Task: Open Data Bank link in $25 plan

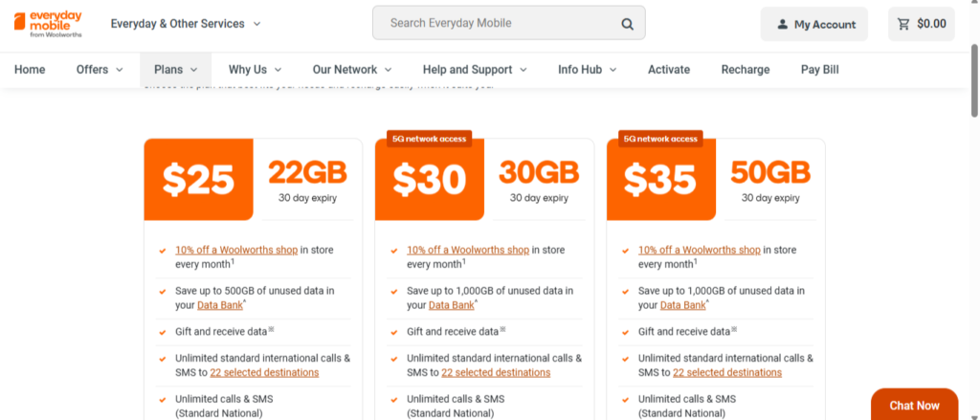Action: click(220, 305)
